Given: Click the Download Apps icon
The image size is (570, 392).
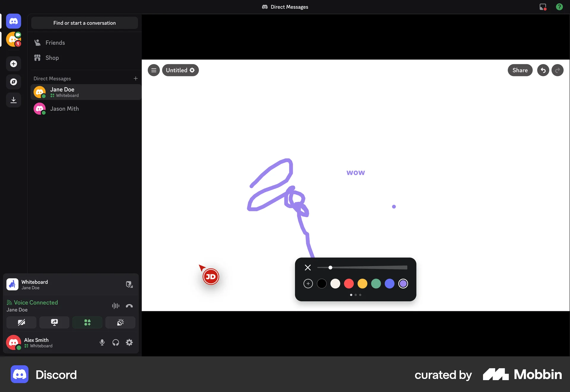Looking at the screenshot, I should [x=14, y=100].
